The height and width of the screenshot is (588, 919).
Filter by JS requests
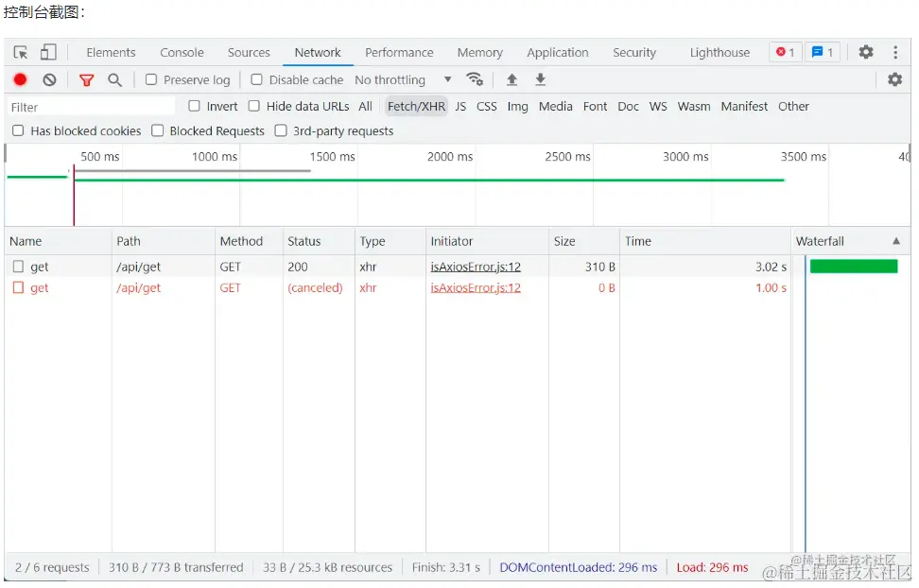pos(460,106)
